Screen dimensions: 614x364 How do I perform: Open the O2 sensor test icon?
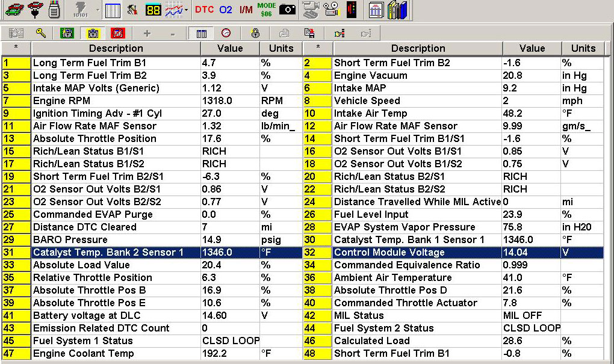coord(226,10)
